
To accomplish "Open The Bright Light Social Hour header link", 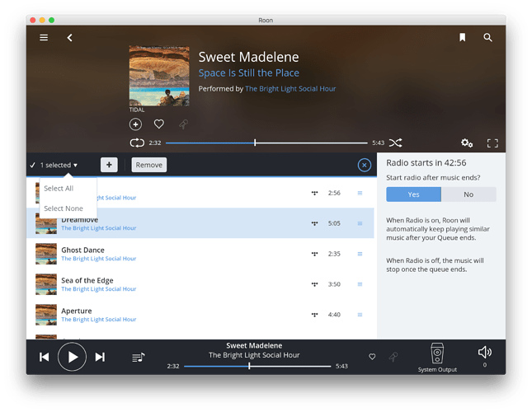I will tap(290, 89).
